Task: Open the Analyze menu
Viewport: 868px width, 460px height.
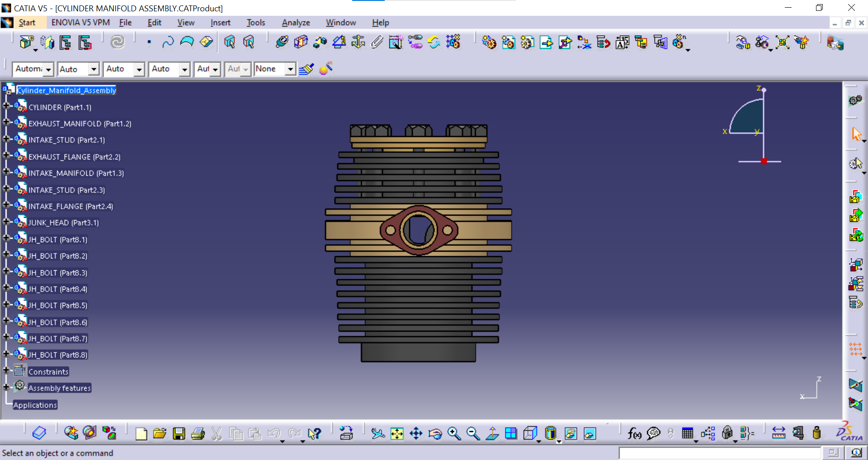Action: coord(296,23)
